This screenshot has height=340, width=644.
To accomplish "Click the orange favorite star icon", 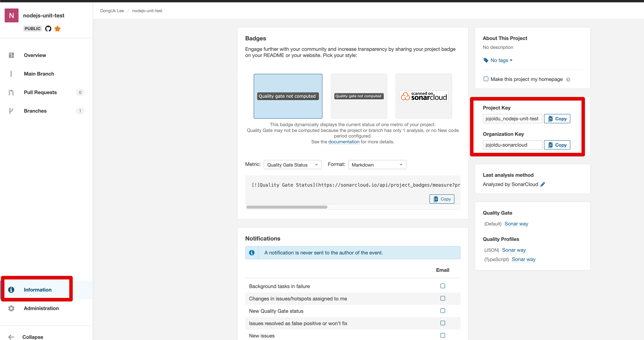I will coord(57,29).
